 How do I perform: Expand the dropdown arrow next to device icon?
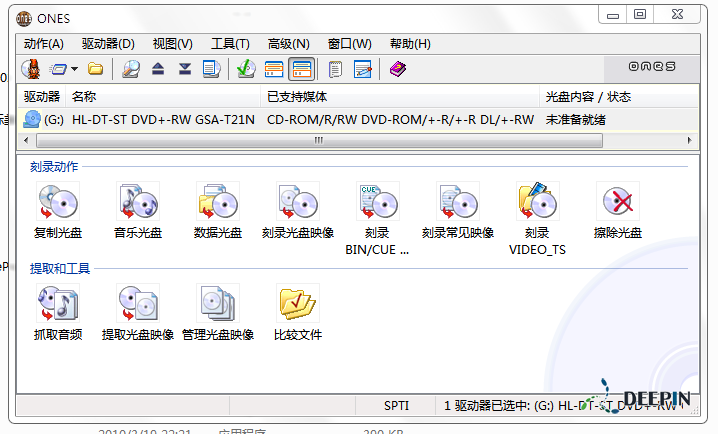tap(74, 69)
